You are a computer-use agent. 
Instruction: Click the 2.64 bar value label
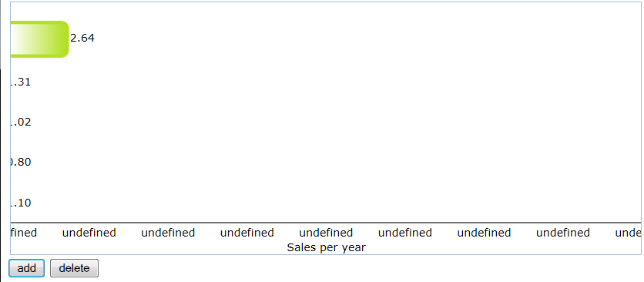[82, 39]
